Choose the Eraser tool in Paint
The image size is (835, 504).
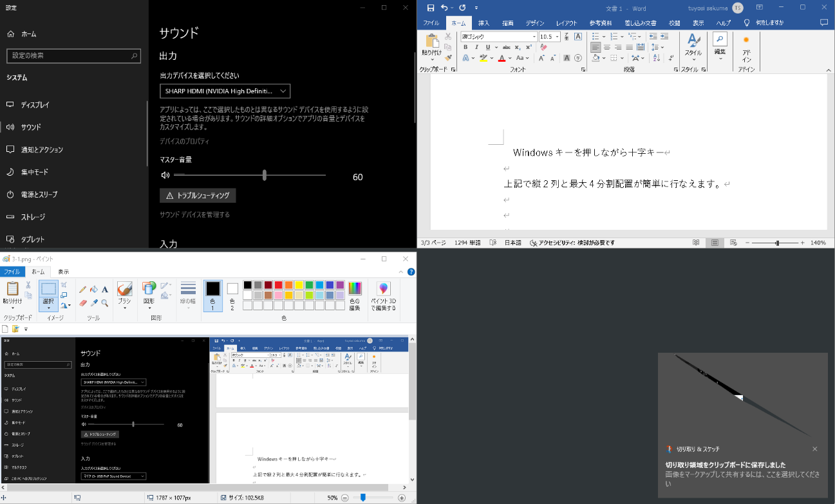82,303
